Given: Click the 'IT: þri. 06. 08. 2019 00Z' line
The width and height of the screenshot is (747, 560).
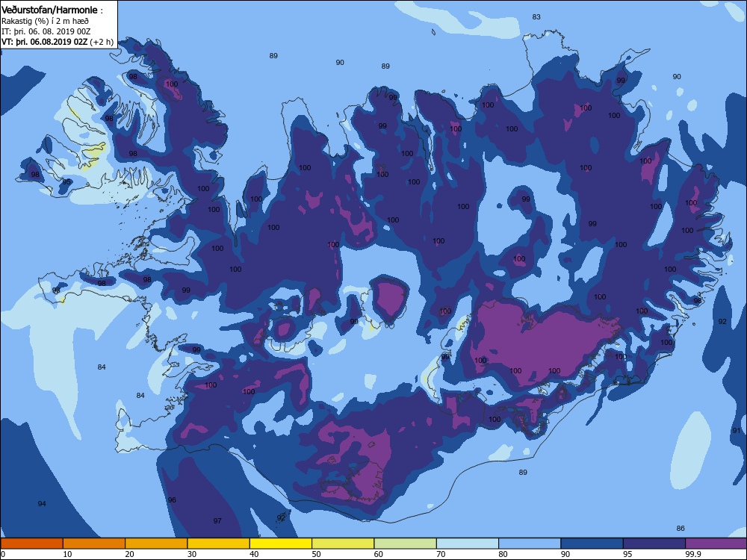Looking at the screenshot, I should [x=46, y=31].
